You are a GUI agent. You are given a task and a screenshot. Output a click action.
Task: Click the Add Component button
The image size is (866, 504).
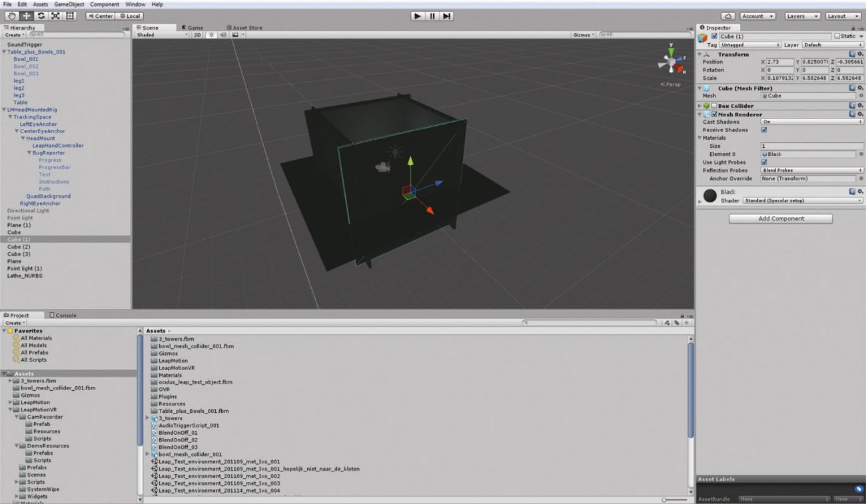(x=781, y=218)
